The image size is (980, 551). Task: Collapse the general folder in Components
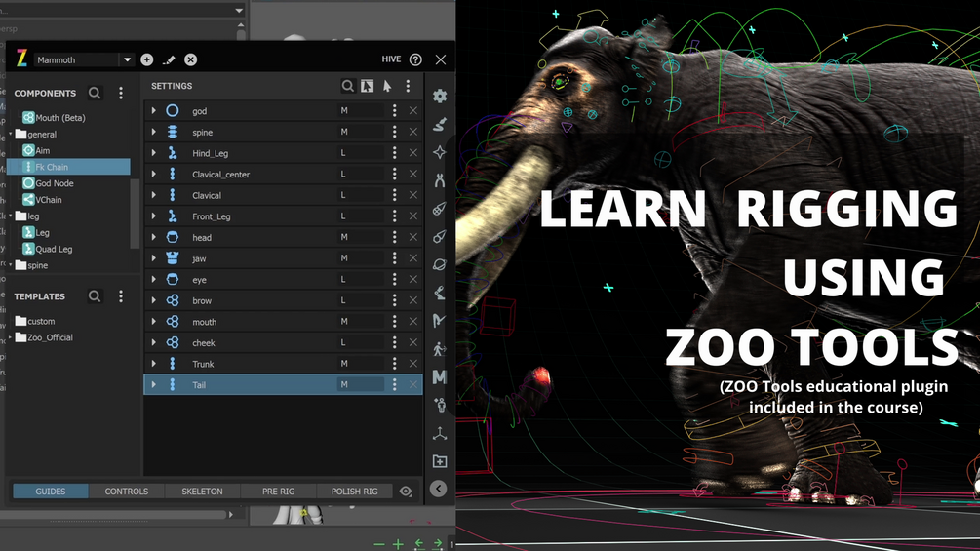[x=11, y=134]
